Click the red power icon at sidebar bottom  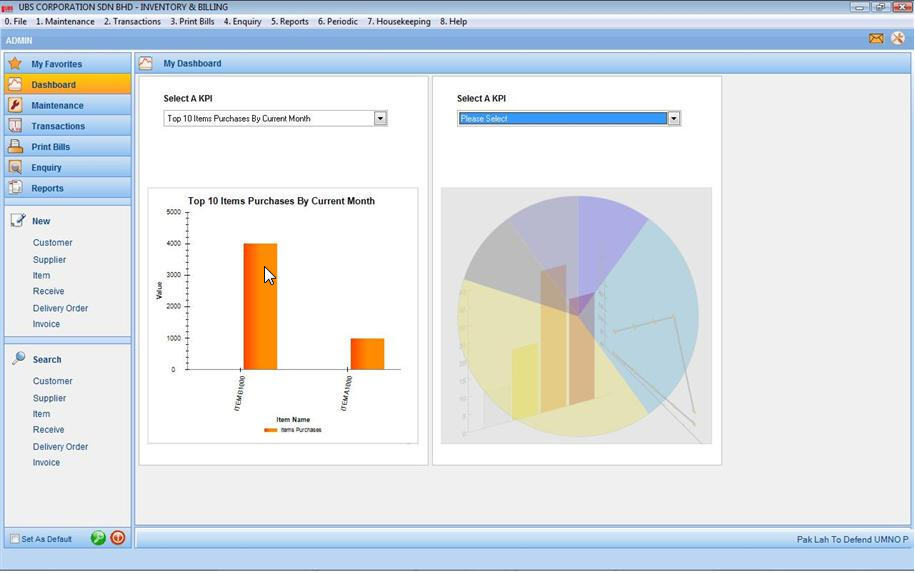[118, 538]
